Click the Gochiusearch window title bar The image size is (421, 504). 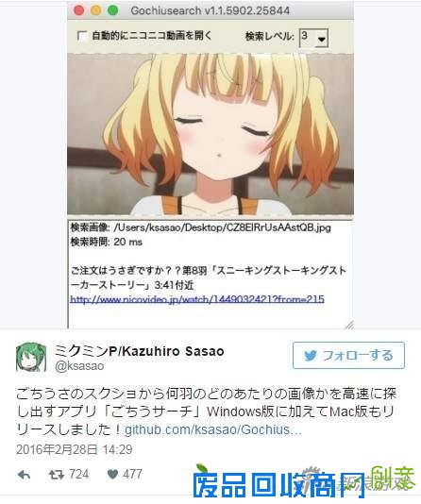pos(210,10)
